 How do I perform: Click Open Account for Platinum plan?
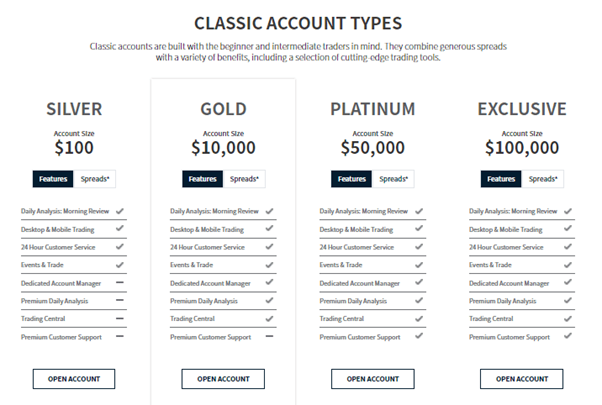click(x=372, y=379)
